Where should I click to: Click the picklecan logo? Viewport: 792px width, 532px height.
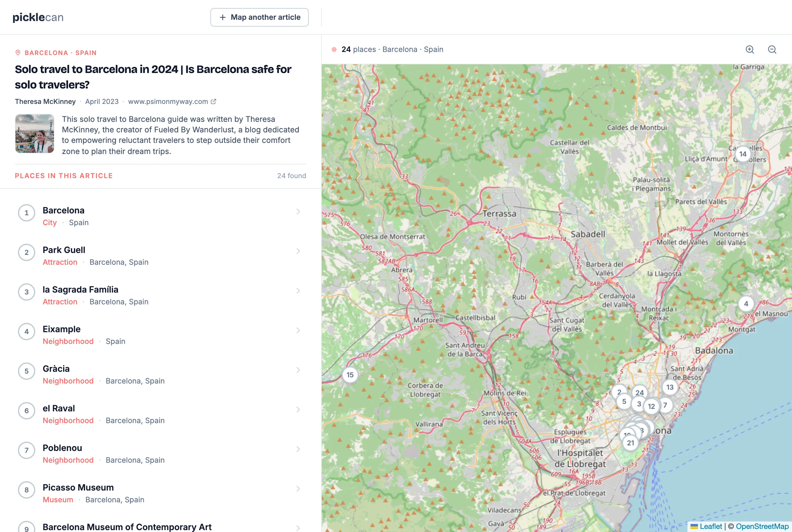tap(38, 17)
